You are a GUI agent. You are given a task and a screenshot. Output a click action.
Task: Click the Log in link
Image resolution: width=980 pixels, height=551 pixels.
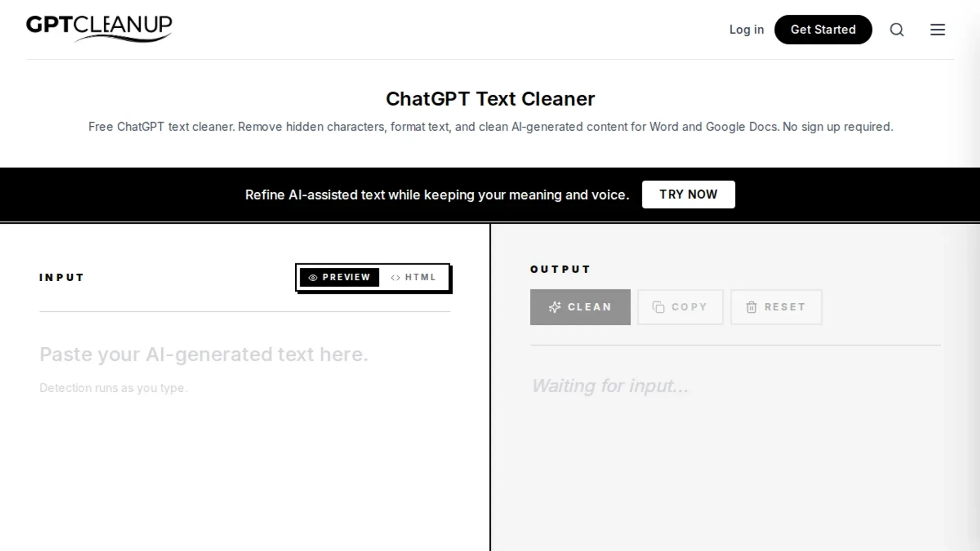(746, 30)
